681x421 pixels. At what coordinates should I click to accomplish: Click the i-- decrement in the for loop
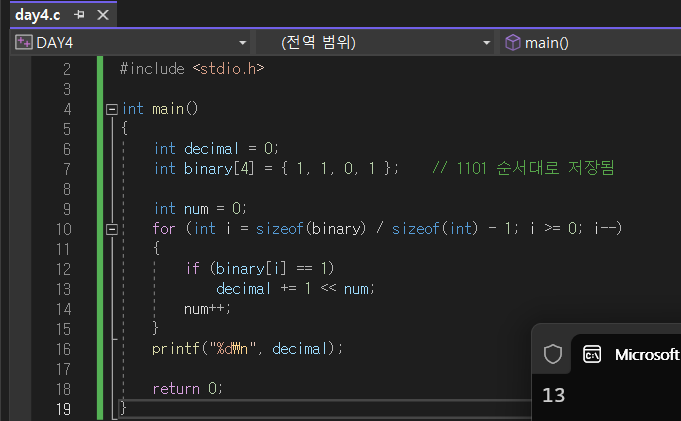tap(604, 229)
